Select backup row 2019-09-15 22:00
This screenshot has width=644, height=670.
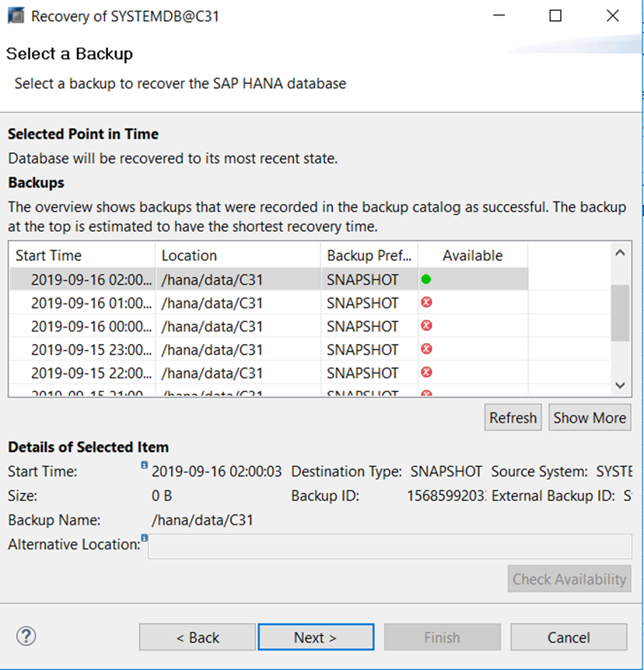[x=268, y=373]
